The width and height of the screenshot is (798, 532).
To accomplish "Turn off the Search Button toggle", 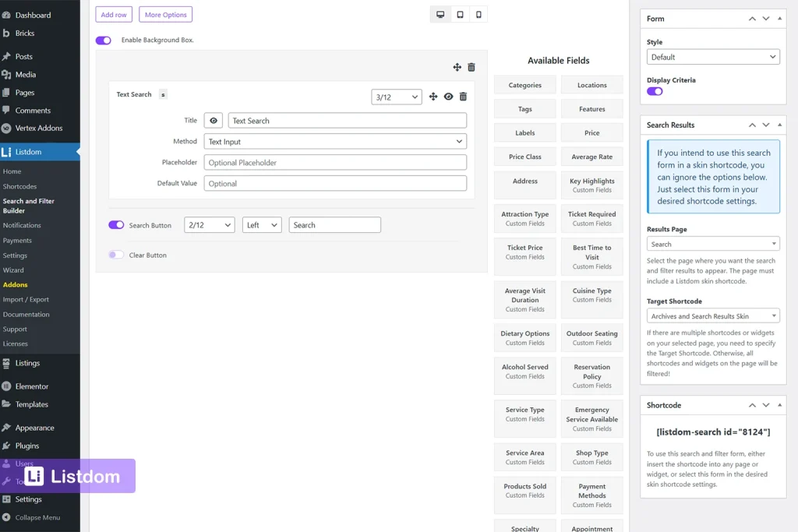I will [x=115, y=224].
